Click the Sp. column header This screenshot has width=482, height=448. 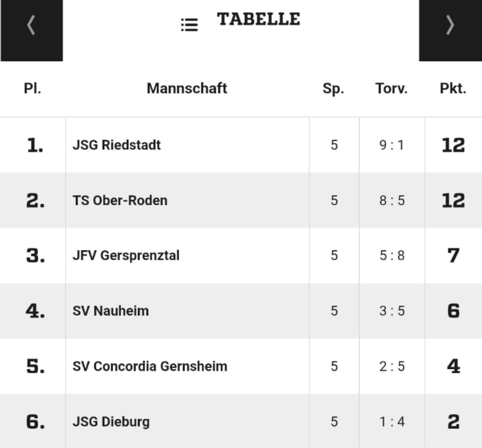click(333, 88)
